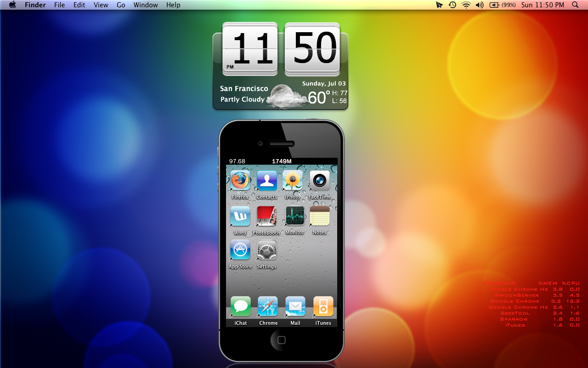
Task: Click the battery charging icon
Action: 494,5
